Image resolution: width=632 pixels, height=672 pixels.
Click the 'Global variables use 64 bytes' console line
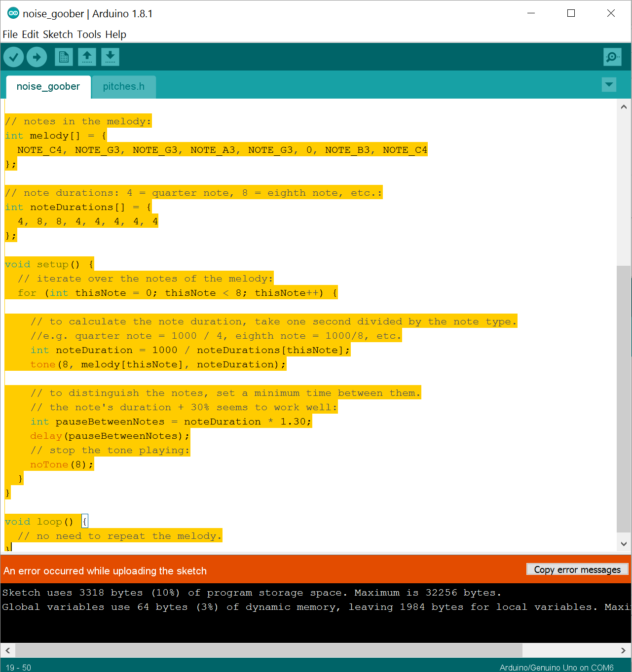316,607
